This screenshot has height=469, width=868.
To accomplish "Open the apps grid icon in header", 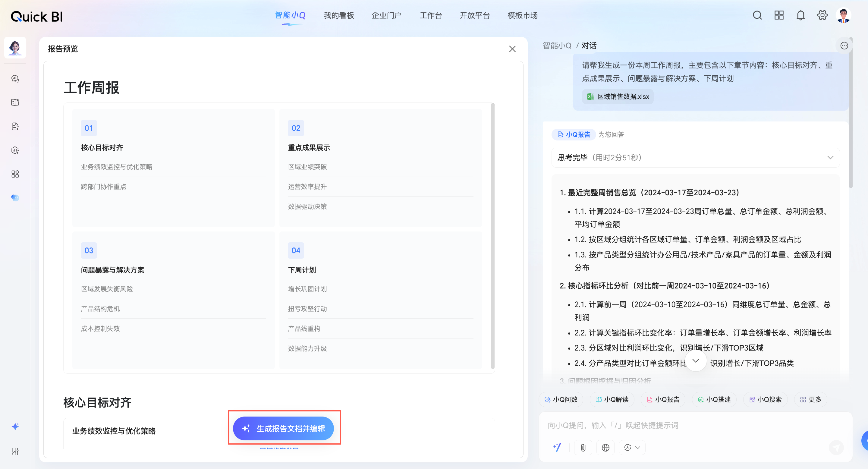I will pyautogui.click(x=779, y=15).
